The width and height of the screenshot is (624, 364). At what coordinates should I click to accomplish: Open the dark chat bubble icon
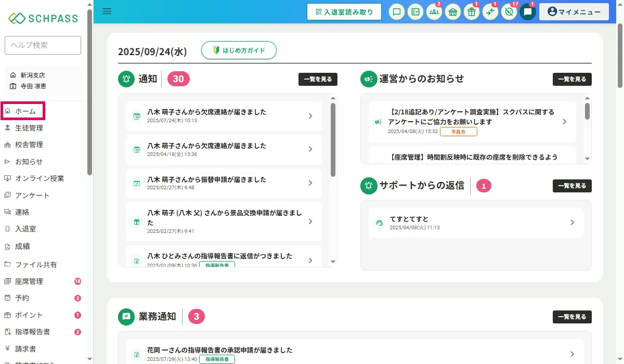click(x=528, y=12)
